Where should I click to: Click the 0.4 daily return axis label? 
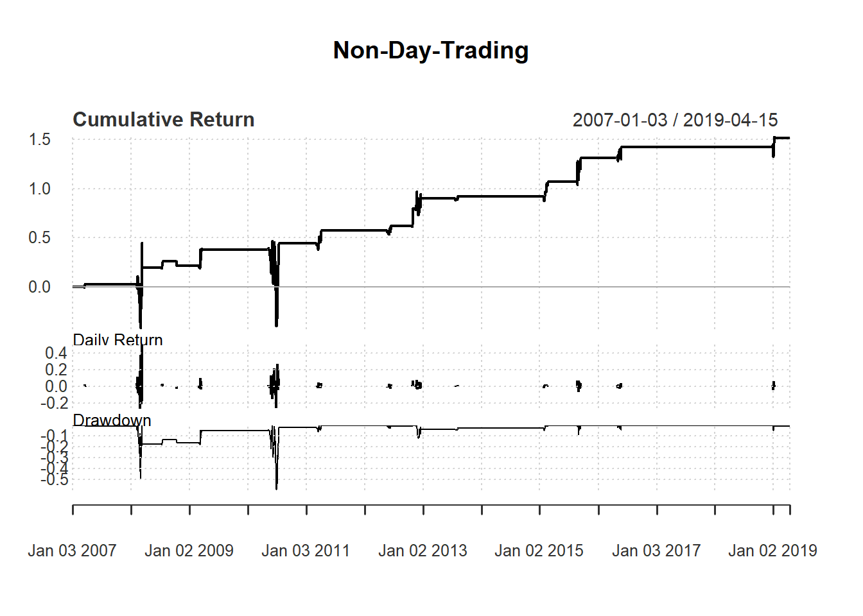56,353
